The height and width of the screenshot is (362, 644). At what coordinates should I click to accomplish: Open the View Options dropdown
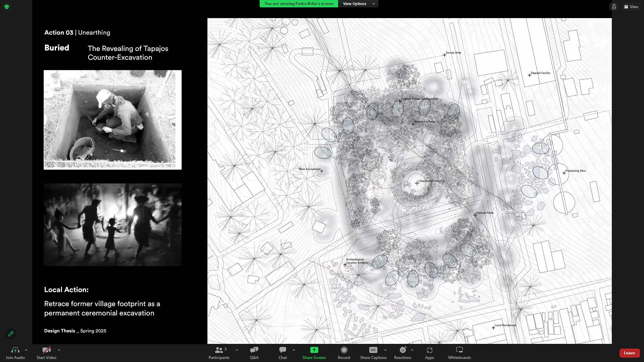358,4
